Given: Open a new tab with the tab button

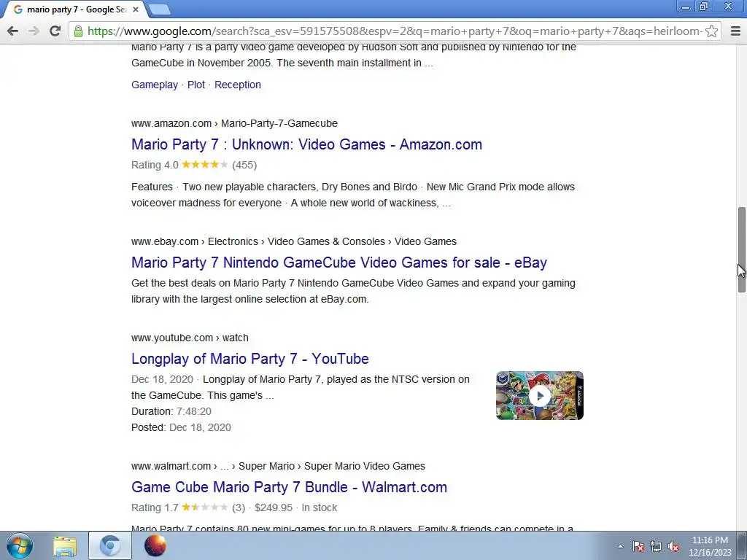Looking at the screenshot, I should [x=160, y=9].
